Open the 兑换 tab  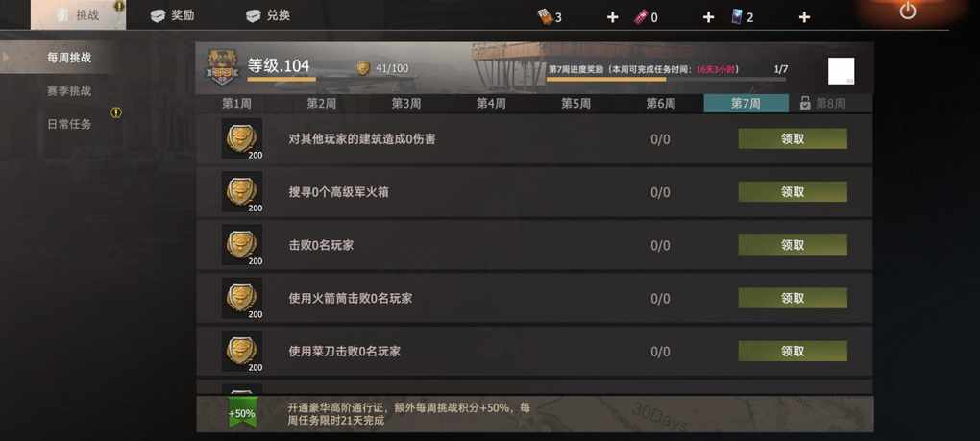[269, 15]
